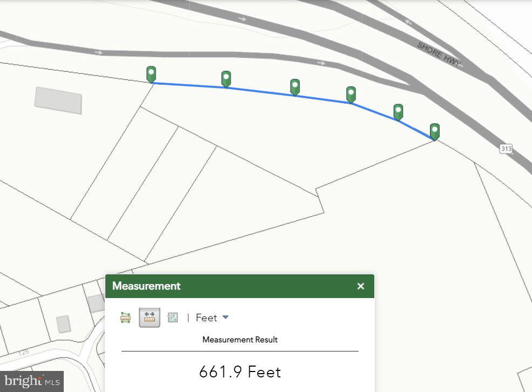Click the Measurement Result heading
532x392 pixels.
240,340
